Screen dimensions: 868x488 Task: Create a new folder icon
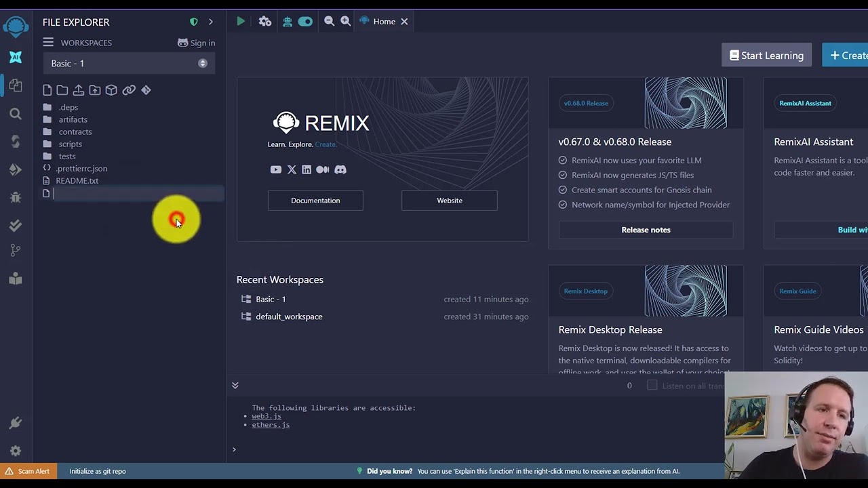click(62, 90)
